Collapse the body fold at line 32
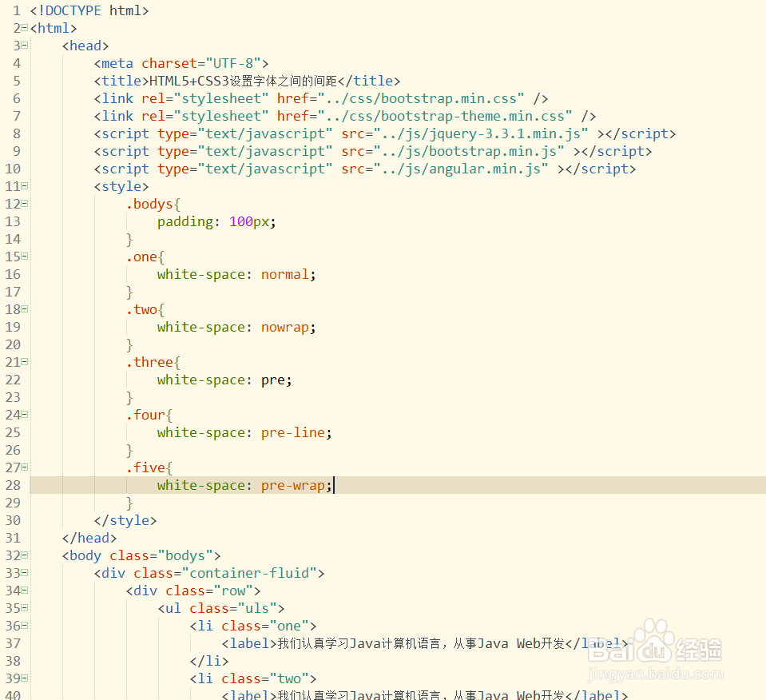This screenshot has width=766, height=700. point(25,555)
